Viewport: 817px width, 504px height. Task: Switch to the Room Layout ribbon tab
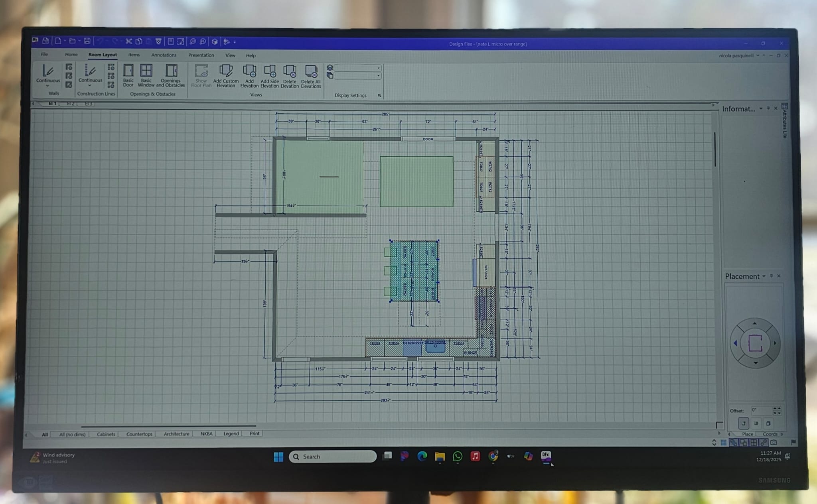point(102,55)
